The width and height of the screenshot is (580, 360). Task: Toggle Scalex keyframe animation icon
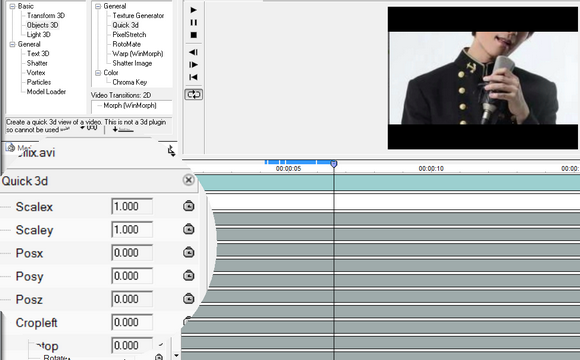pyautogui.click(x=189, y=206)
